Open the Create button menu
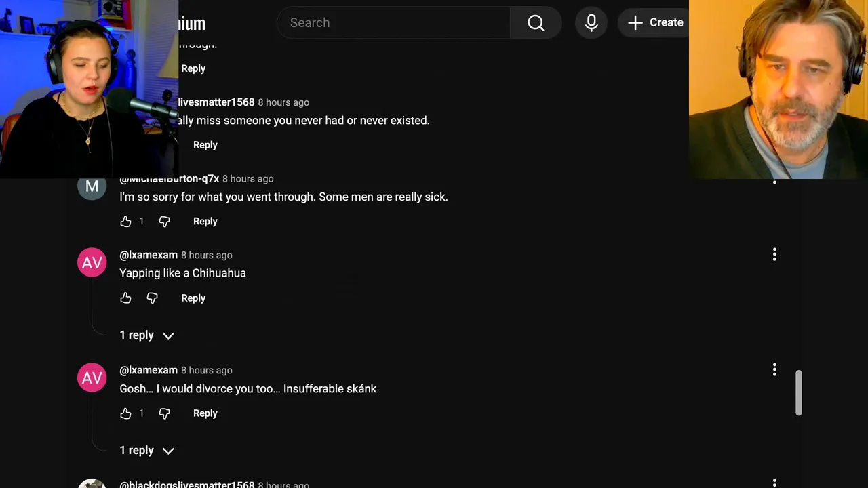The height and width of the screenshot is (488, 868). pyautogui.click(x=654, y=23)
